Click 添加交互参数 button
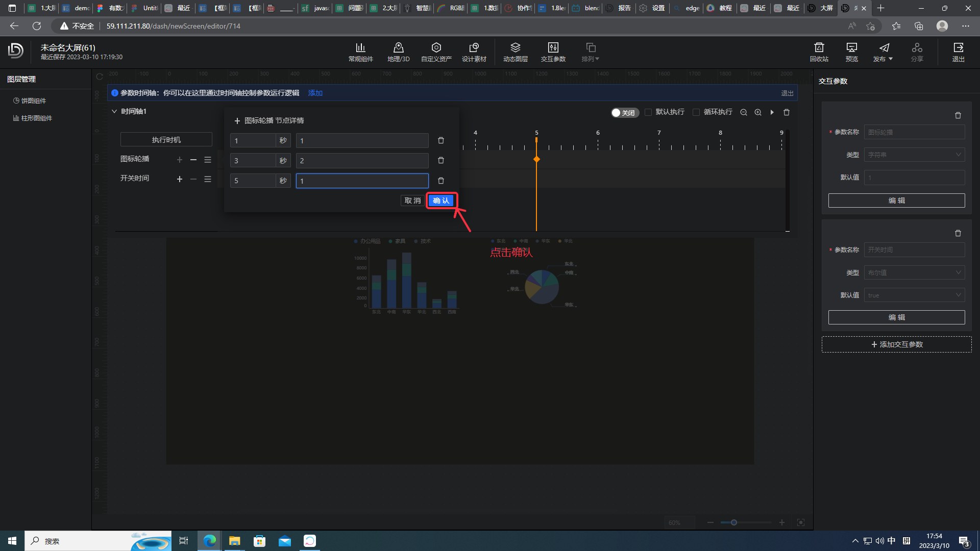Screen dimensions: 980x551 (896, 344)
